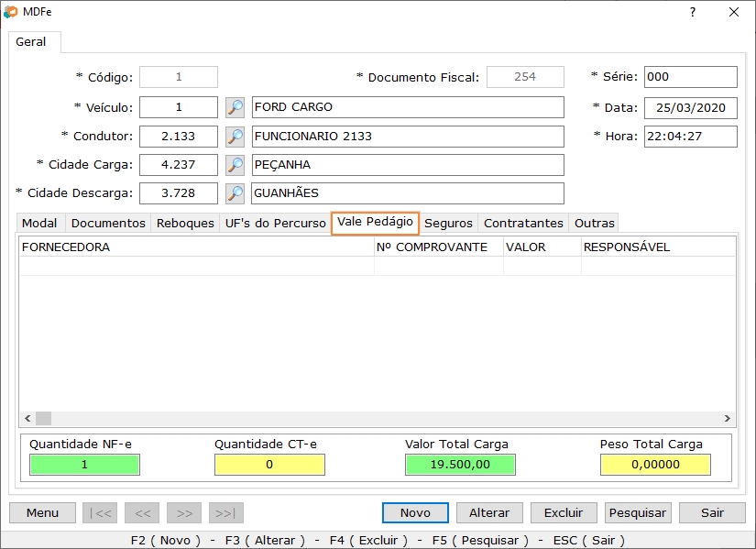Viewport: 756px width, 549px height.
Task: Go to first record navigation button
Action: (100, 513)
